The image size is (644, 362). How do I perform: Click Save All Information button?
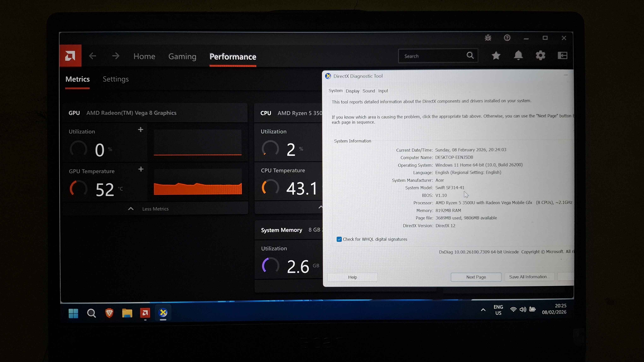pyautogui.click(x=529, y=277)
